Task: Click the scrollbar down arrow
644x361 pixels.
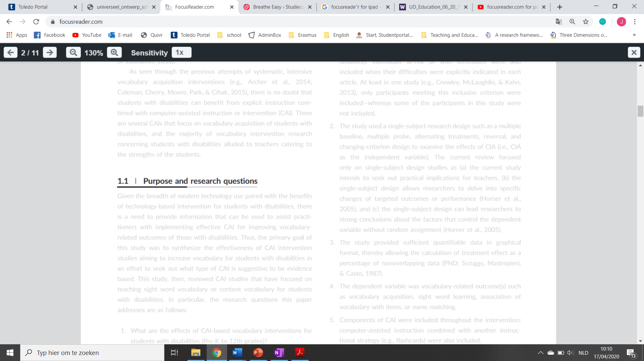Action: [640, 341]
